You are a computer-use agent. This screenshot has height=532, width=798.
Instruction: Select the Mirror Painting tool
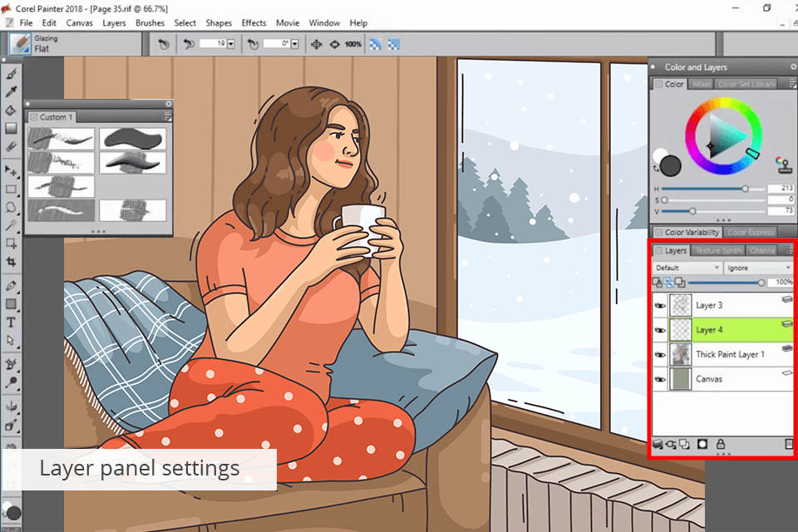(x=11, y=406)
